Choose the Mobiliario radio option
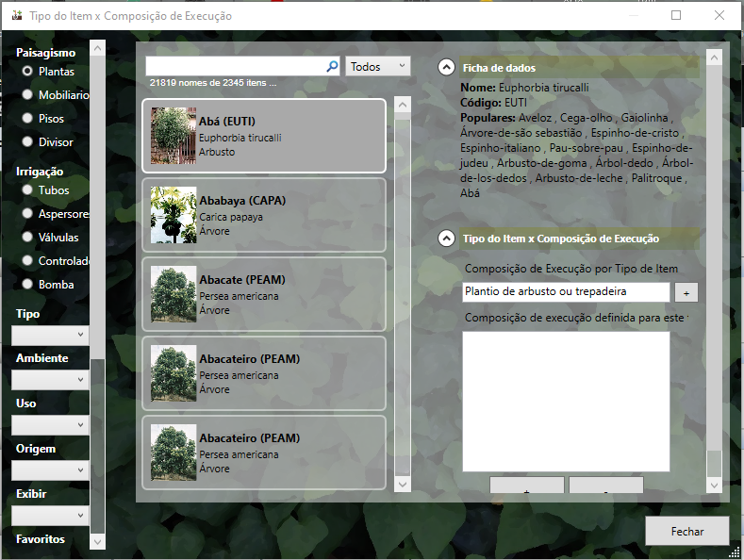 tap(28, 95)
